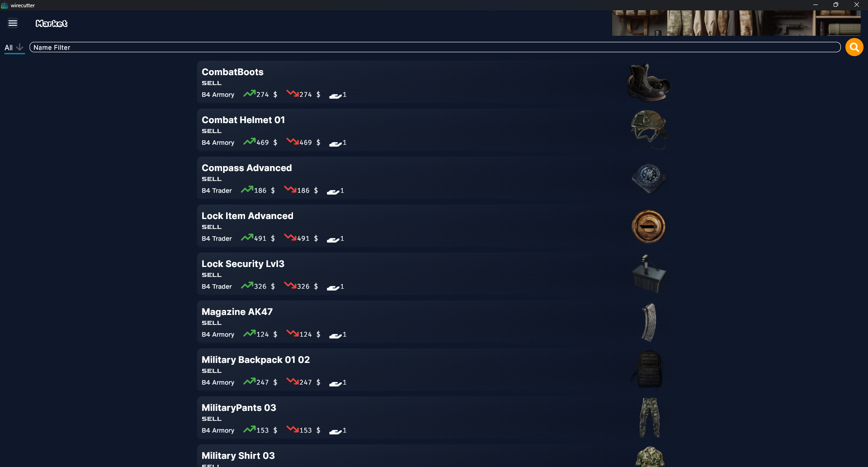Open the Military Backpack 01 02 listing
The width and height of the screenshot is (868, 467).
pos(434,370)
